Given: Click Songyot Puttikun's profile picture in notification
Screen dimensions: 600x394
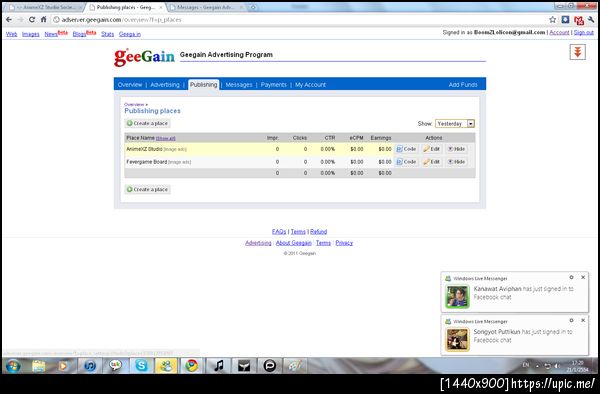Looking at the screenshot, I should tap(457, 339).
